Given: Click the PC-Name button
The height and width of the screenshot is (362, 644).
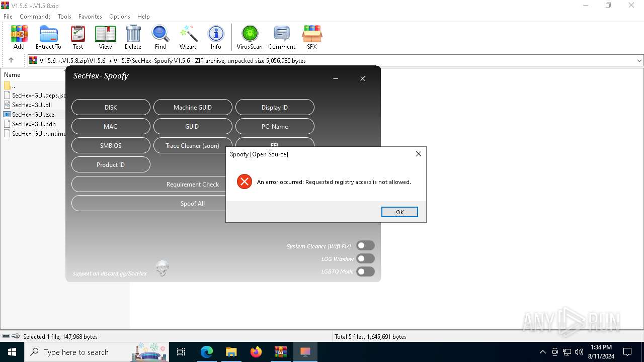Looking at the screenshot, I should coord(275,126).
